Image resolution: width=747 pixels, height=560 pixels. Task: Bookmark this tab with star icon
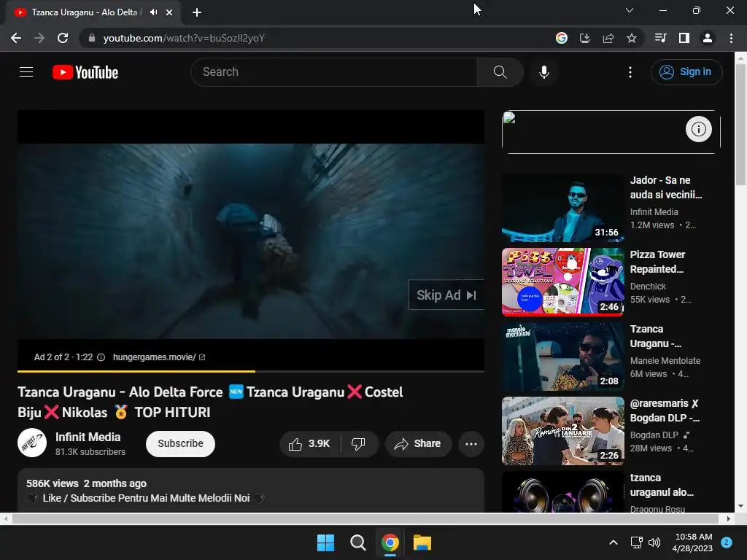click(x=632, y=38)
